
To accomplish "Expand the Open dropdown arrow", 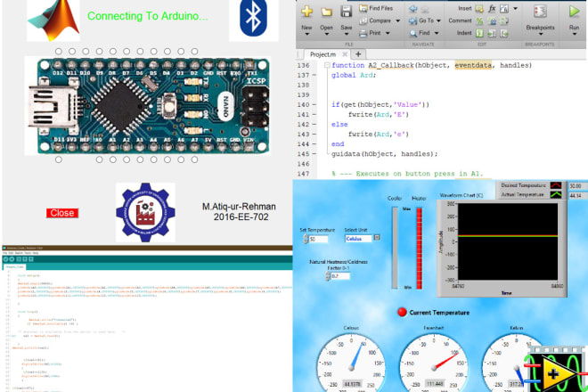I will click(326, 35).
